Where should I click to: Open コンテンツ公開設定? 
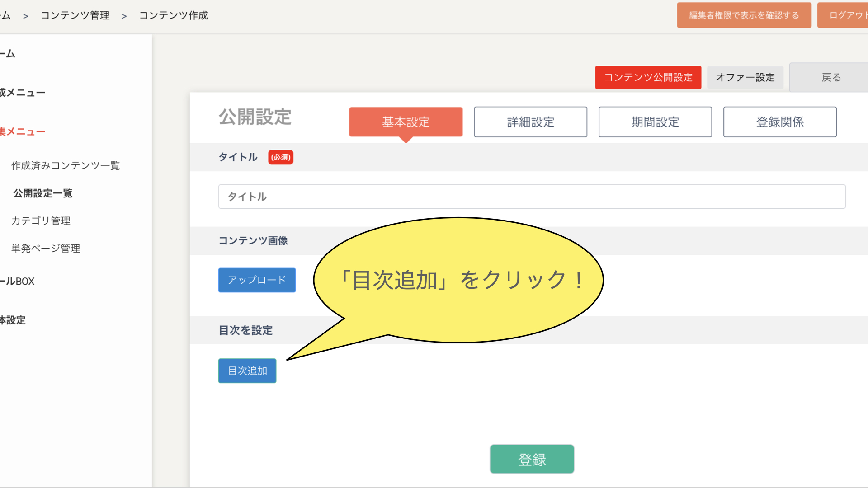[x=648, y=77]
